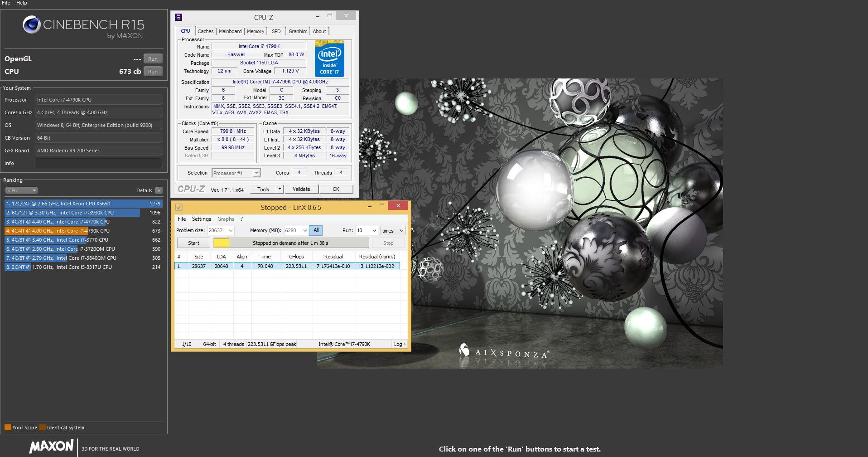
Task: Select ranking row Intel Core i7-4770K CPU
Action: click(83, 222)
